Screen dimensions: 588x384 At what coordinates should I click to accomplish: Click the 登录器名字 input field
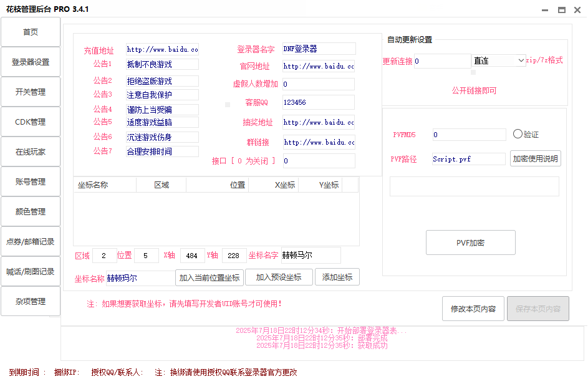319,49
